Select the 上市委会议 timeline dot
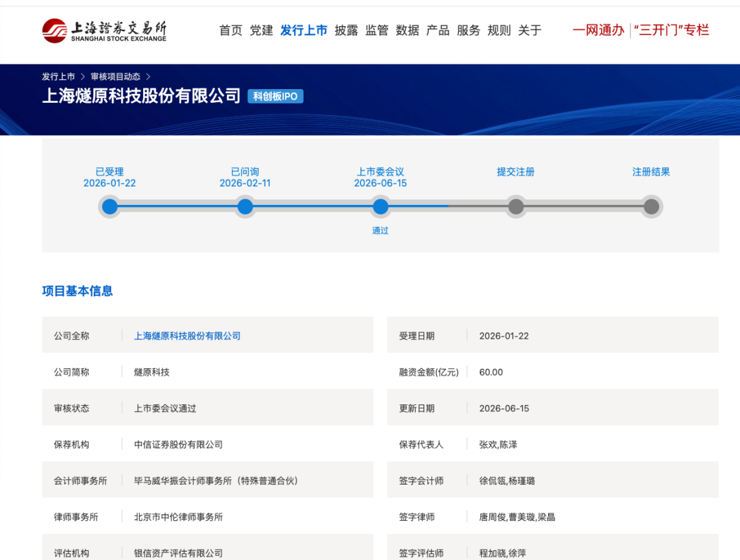 pos(380,207)
